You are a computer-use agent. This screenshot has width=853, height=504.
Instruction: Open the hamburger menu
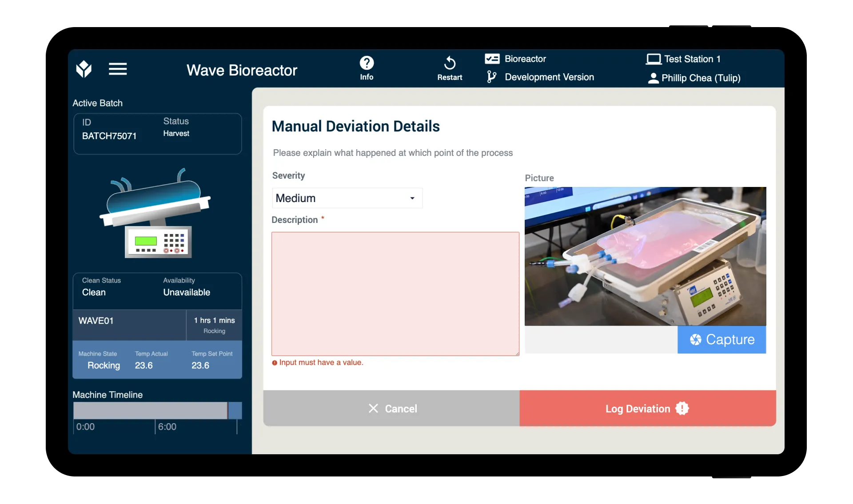pos(118,69)
